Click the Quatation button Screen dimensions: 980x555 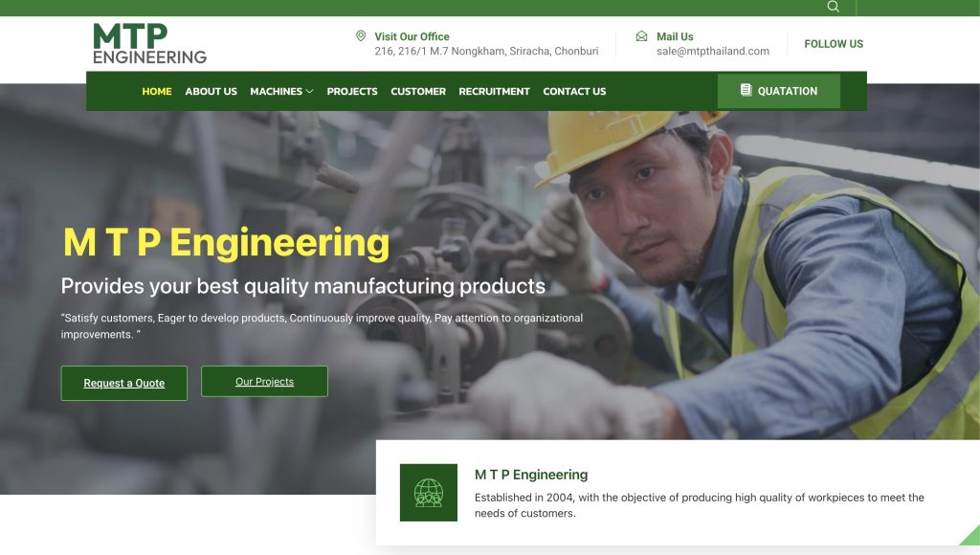pyautogui.click(x=779, y=91)
